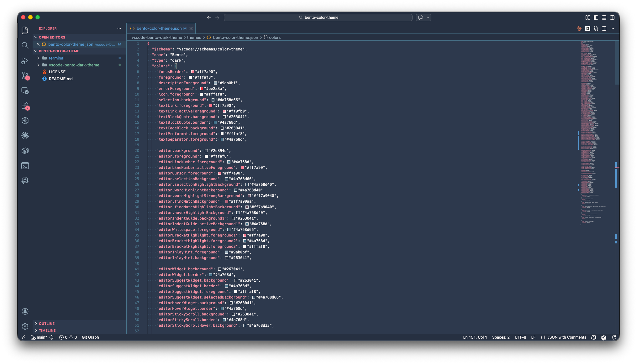637x364 pixels.
Task: Open the chat dropdown arrow in title bar
Action: (428, 18)
